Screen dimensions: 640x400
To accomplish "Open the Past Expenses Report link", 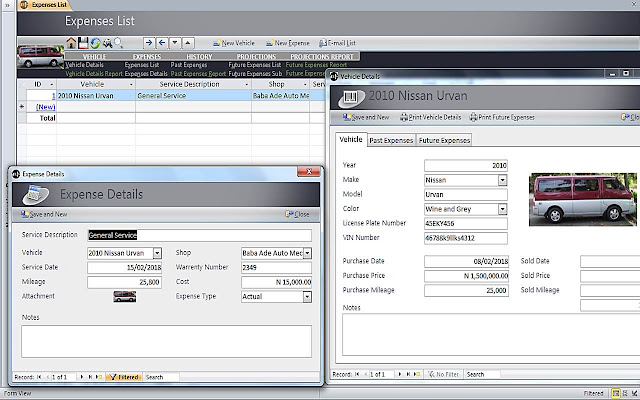I will point(198,73).
